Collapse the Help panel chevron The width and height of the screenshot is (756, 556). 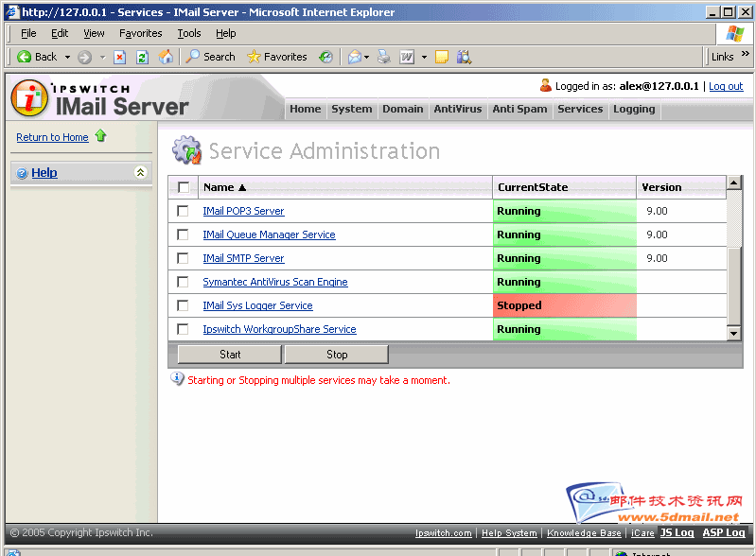point(140,172)
